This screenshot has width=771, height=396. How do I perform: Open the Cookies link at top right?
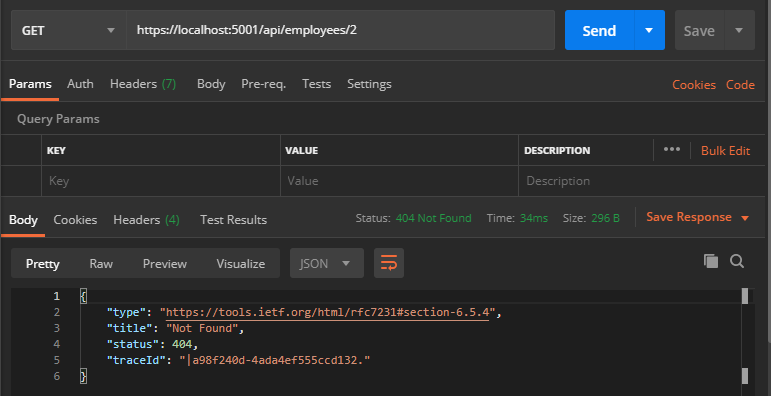(694, 85)
